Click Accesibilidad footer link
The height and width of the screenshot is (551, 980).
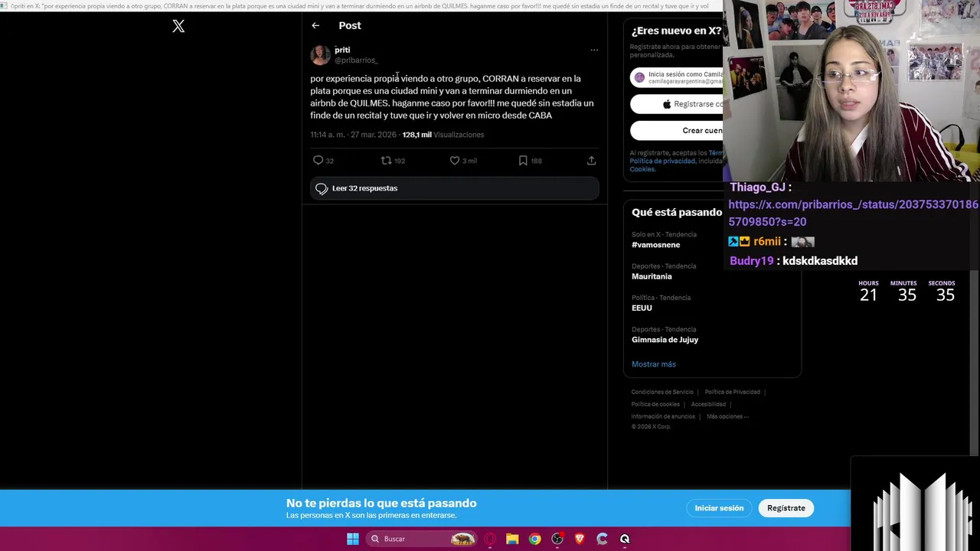[x=708, y=404]
